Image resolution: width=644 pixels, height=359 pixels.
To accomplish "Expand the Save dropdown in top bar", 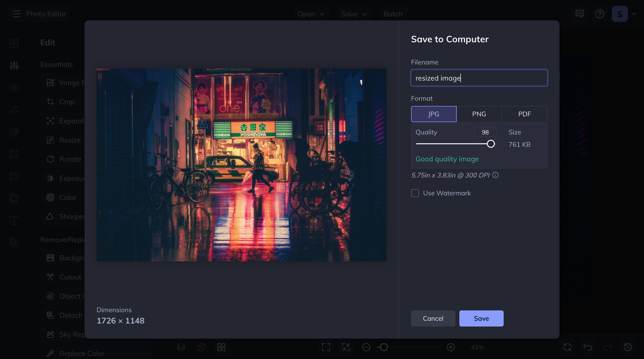I will tap(354, 14).
